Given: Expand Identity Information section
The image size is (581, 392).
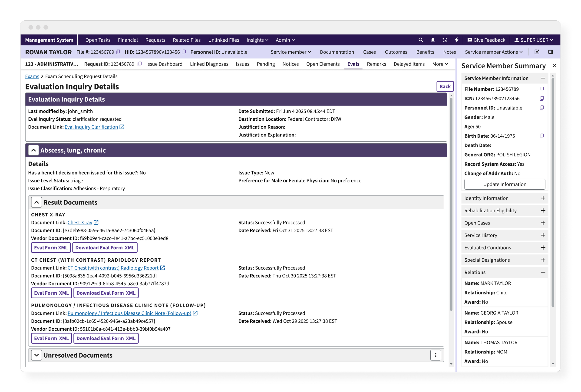Looking at the screenshot, I should (x=543, y=198).
